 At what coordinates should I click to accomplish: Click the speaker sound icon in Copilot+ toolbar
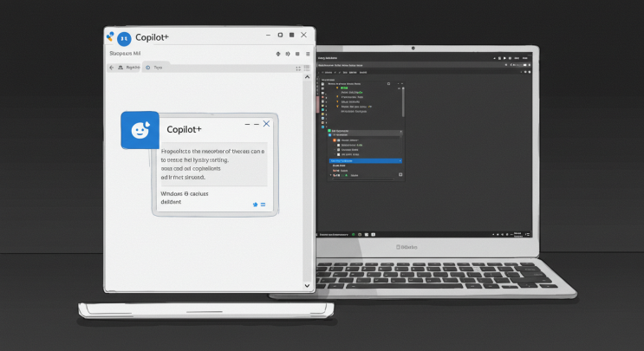click(x=288, y=54)
